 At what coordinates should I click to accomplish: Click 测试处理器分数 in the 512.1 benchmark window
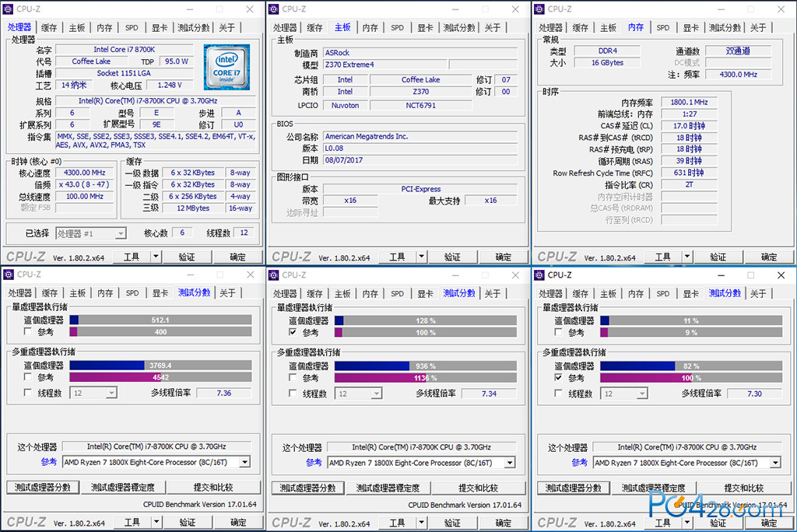pos(43,488)
